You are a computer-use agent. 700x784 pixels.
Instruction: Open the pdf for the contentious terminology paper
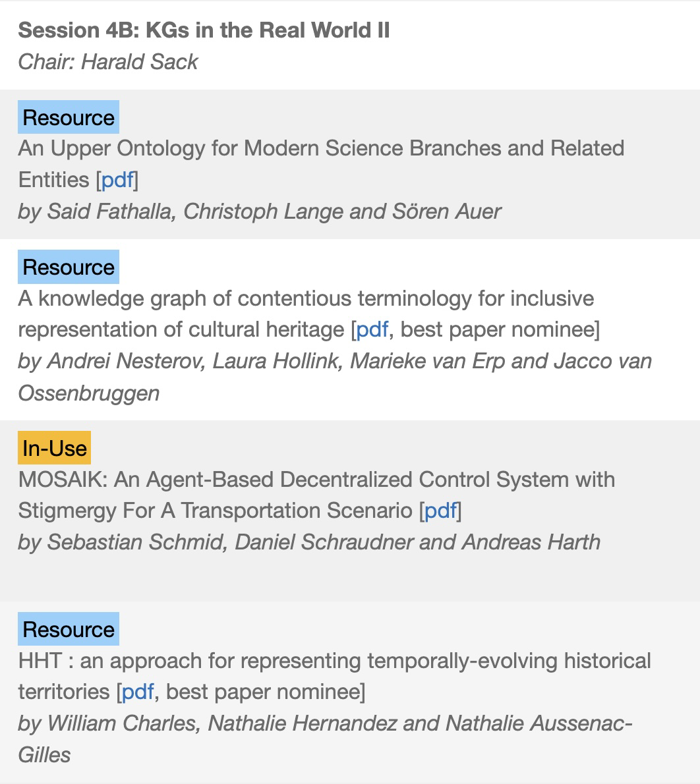pos(372,330)
